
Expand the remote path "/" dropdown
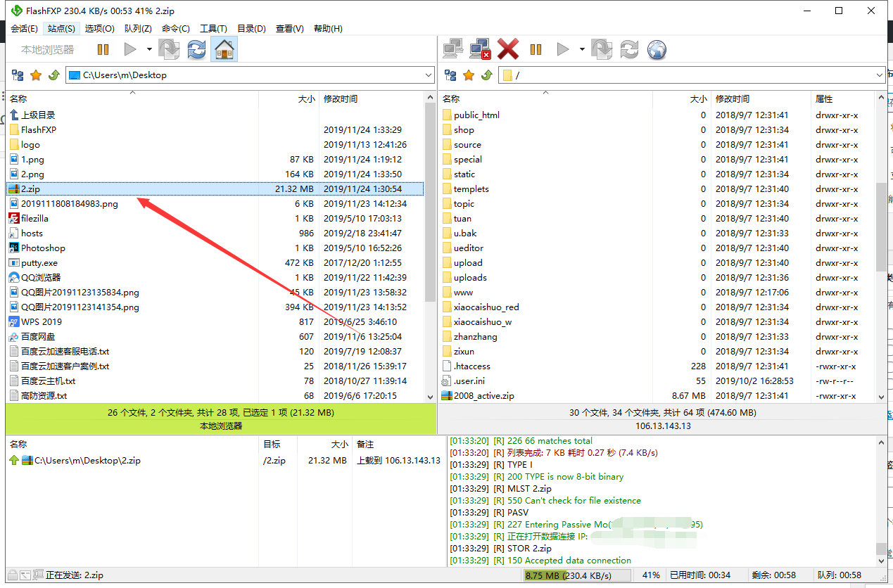[880, 75]
